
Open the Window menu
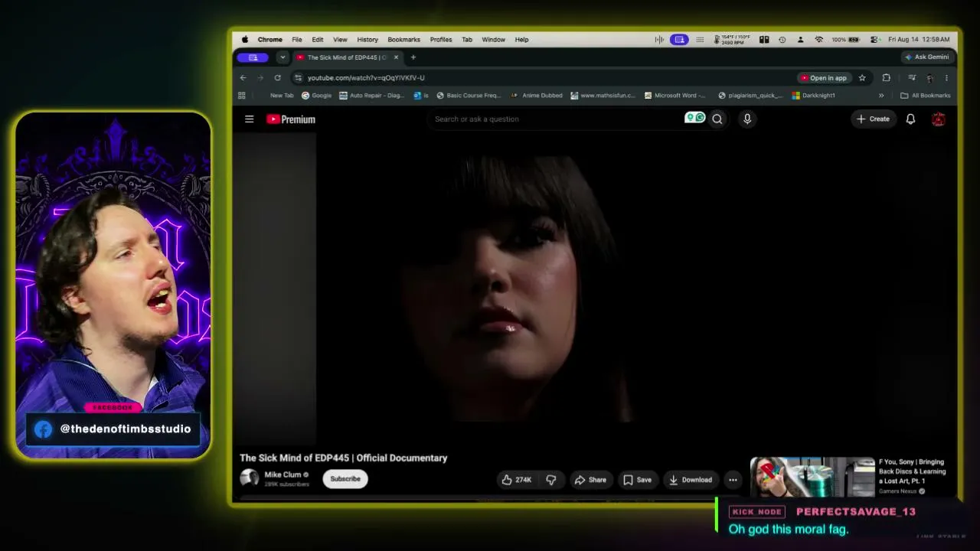click(493, 40)
